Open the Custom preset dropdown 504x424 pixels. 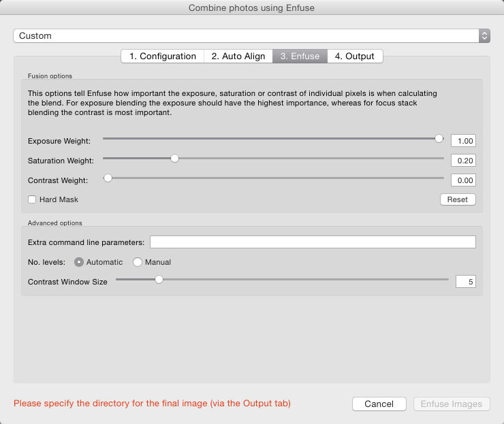[251, 35]
